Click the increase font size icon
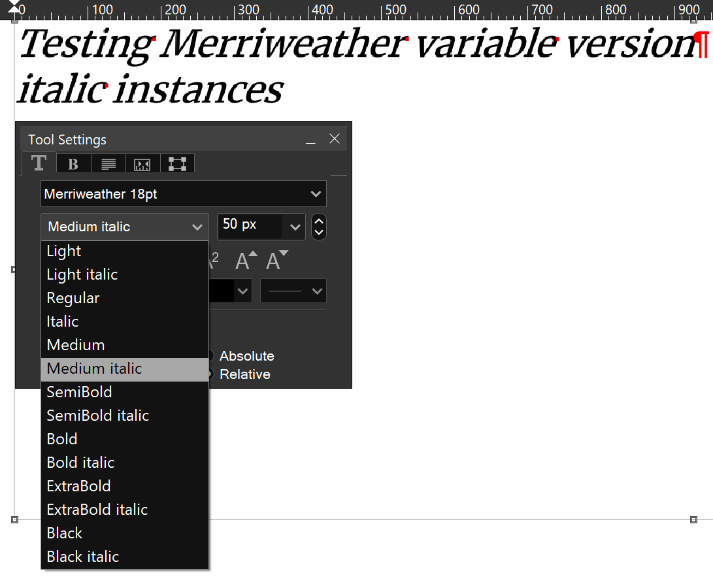 pos(246,261)
